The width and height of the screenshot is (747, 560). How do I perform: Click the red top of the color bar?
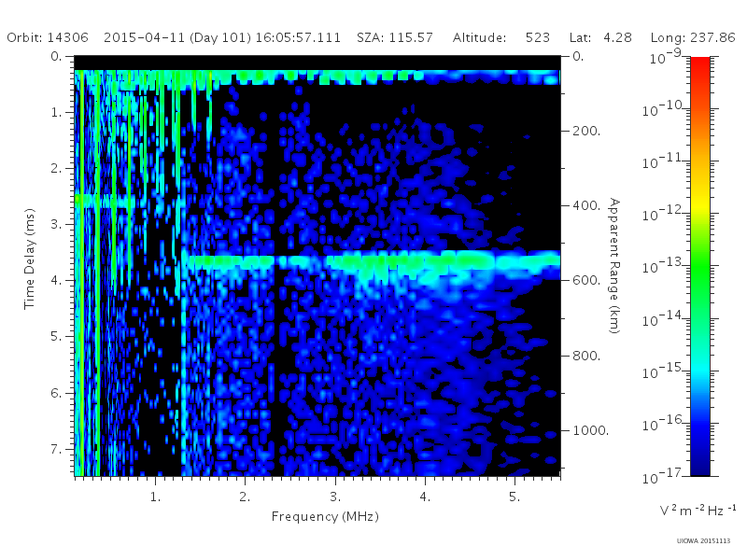tap(700, 66)
